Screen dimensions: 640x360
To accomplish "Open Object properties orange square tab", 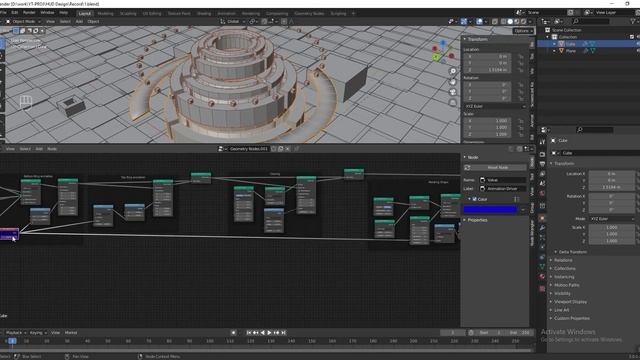I will point(542,218).
